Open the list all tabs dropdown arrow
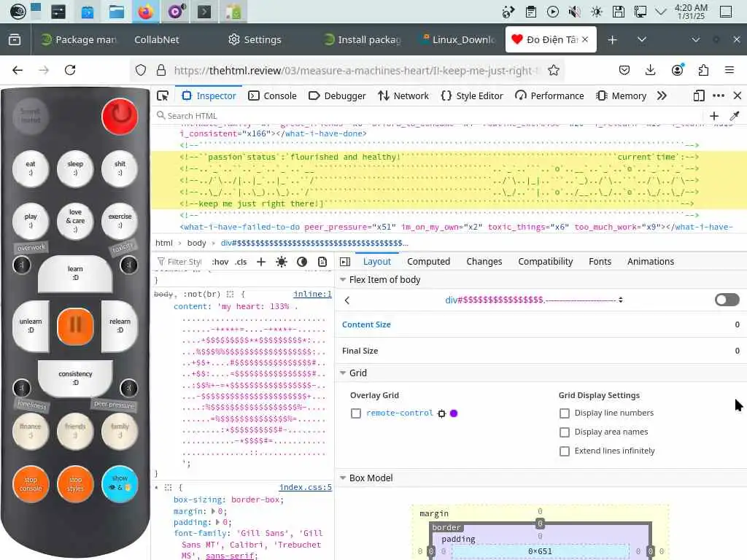The width and height of the screenshot is (747, 560). click(642, 39)
